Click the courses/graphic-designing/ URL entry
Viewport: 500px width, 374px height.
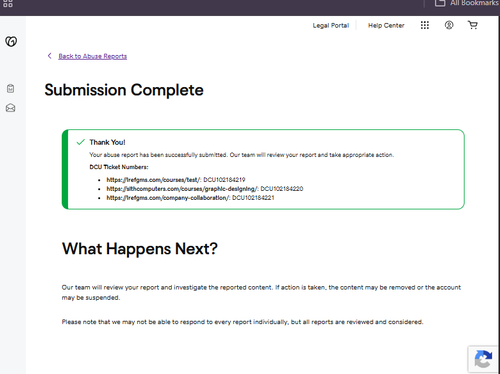pos(182,189)
